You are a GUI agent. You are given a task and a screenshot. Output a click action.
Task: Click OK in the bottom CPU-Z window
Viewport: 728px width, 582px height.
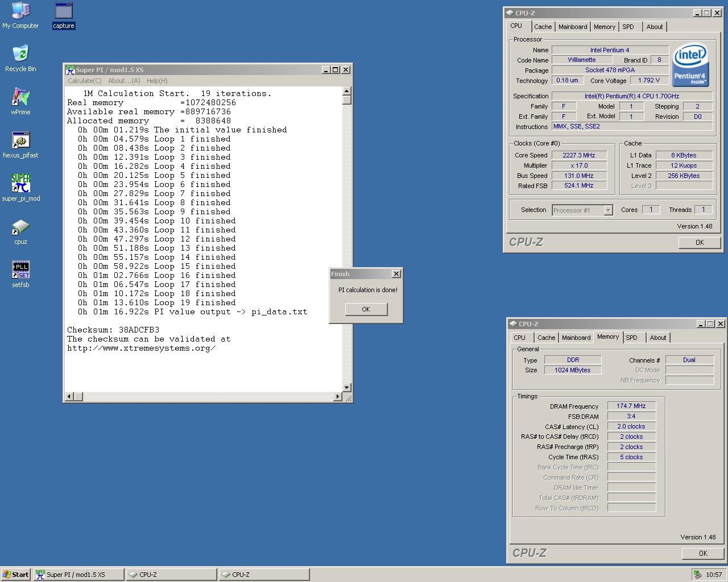(703, 554)
